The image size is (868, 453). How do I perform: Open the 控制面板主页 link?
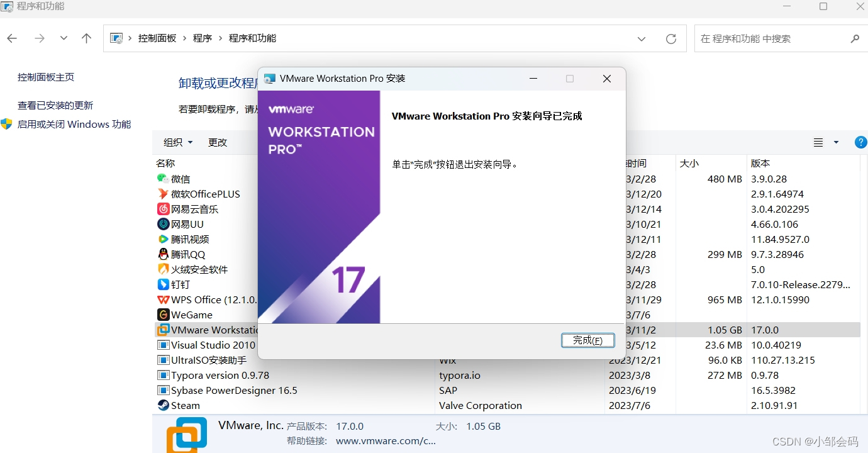coord(46,77)
